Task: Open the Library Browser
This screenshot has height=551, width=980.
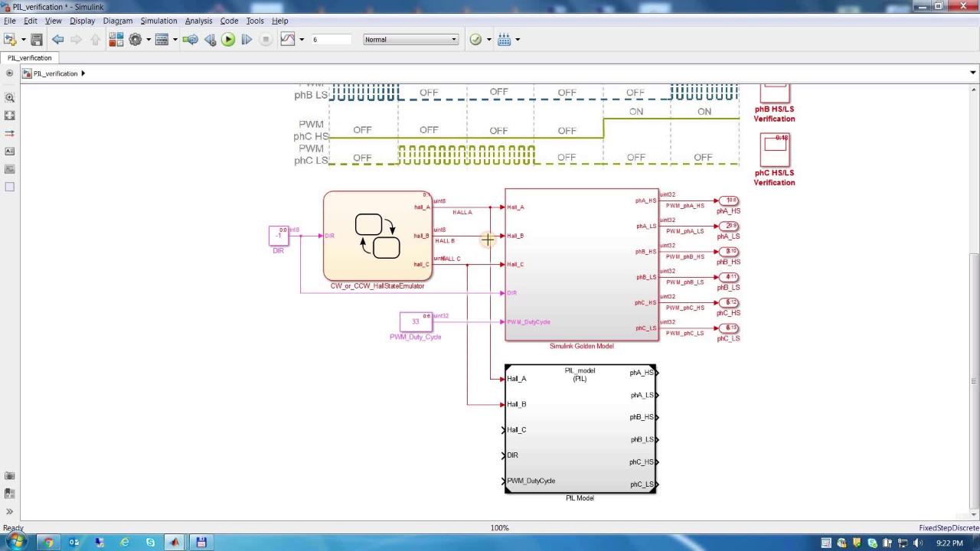Action: [x=116, y=40]
